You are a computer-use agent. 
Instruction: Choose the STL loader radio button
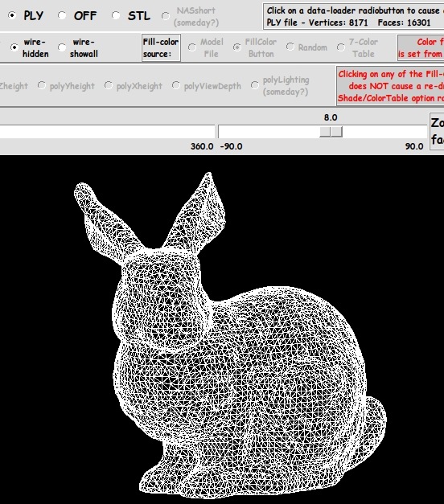[x=116, y=15]
